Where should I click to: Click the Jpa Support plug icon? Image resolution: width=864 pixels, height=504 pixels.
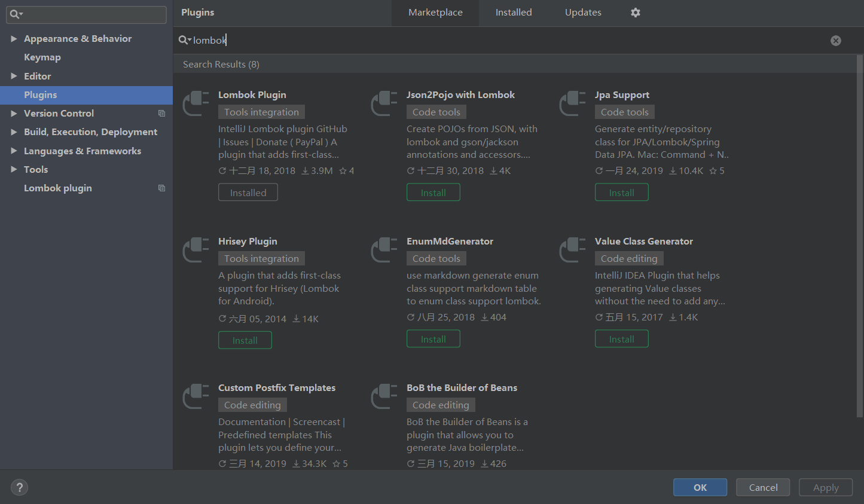[x=572, y=103]
